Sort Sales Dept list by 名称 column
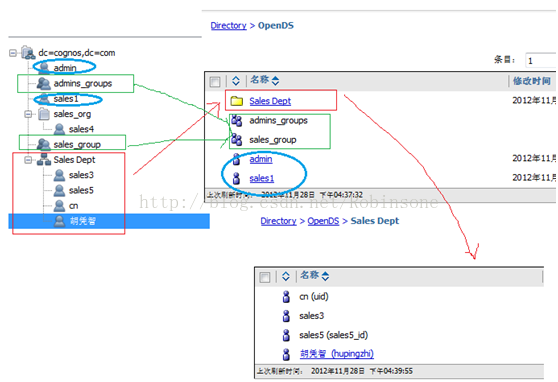Screen dimensions: 558x382 coord(314,276)
